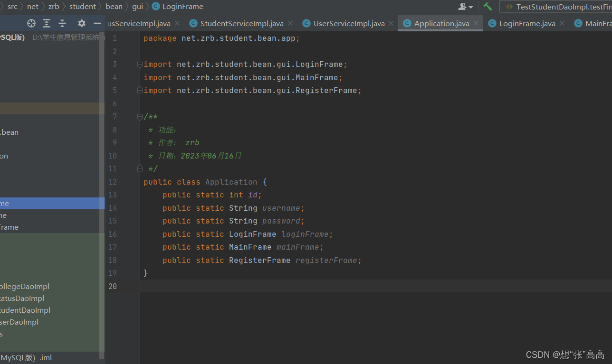
Task: Open project panel settings gear
Action: click(82, 23)
